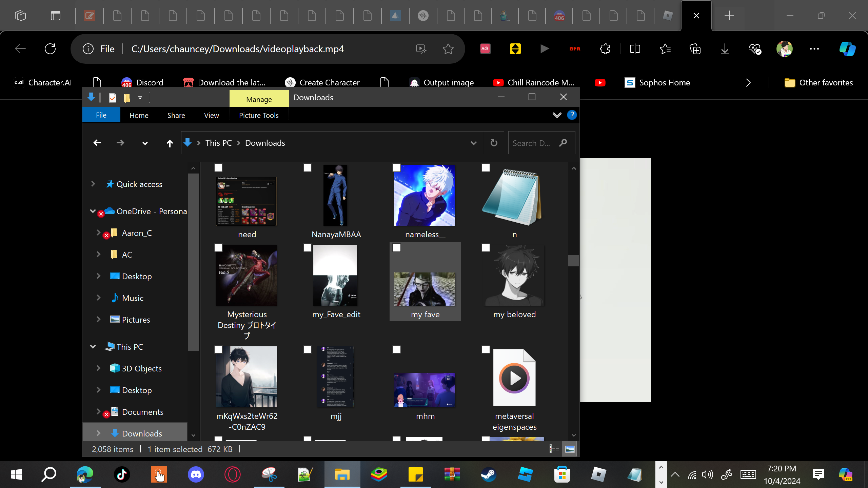
Task: Open the Edge Favorites list icon
Action: 665,49
